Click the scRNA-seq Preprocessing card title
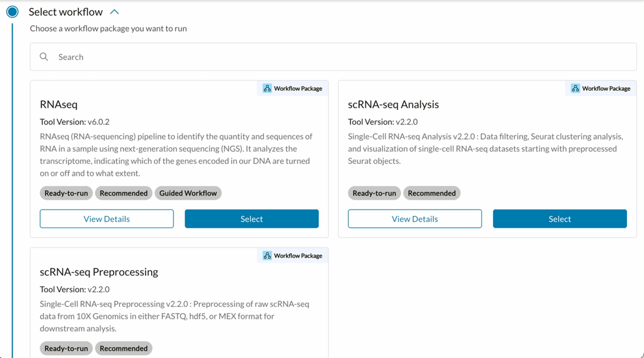 [98, 271]
